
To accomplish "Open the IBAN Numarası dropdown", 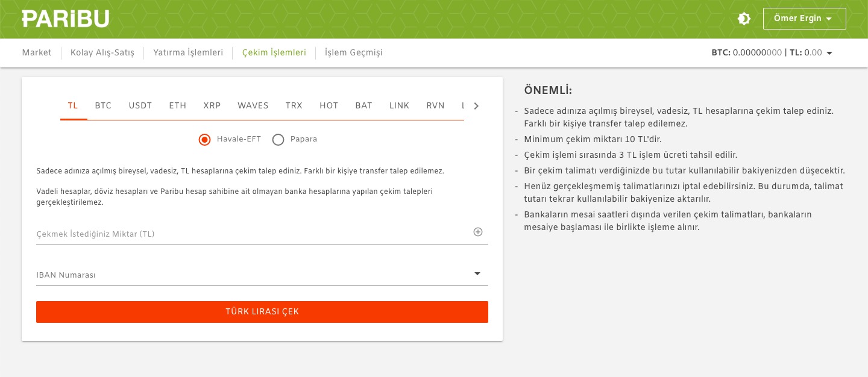I will [x=477, y=274].
